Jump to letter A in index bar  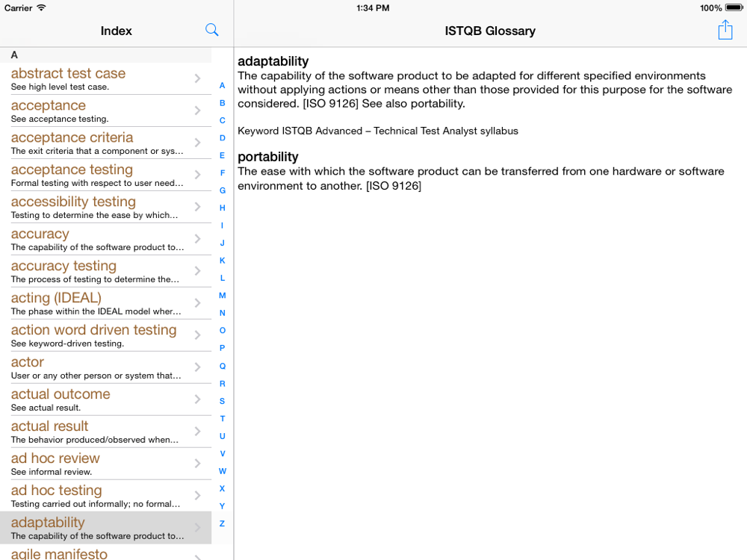[x=222, y=86]
